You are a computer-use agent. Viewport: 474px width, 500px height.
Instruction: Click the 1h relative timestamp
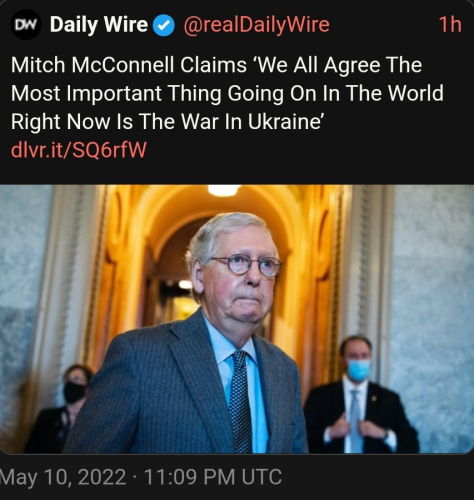coord(450,25)
